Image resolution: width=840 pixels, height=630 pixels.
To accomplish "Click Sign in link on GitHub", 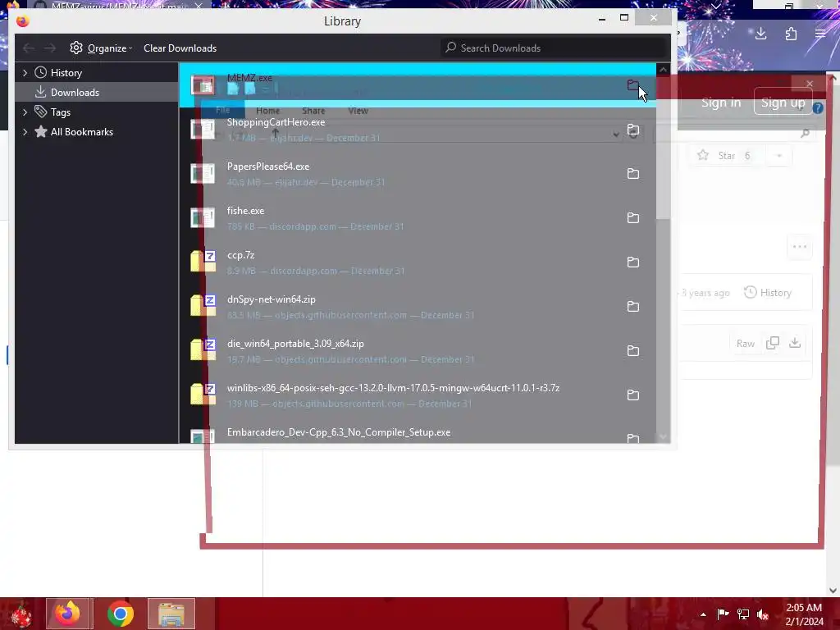I will (x=721, y=103).
